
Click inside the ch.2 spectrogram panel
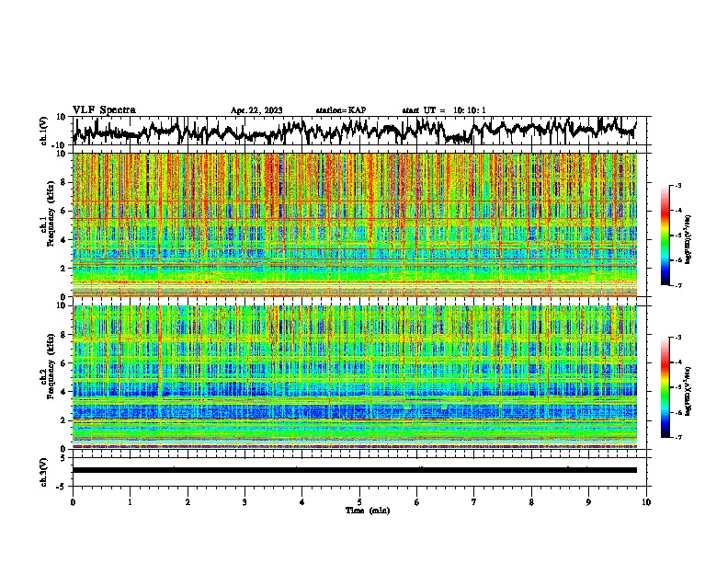click(355, 377)
